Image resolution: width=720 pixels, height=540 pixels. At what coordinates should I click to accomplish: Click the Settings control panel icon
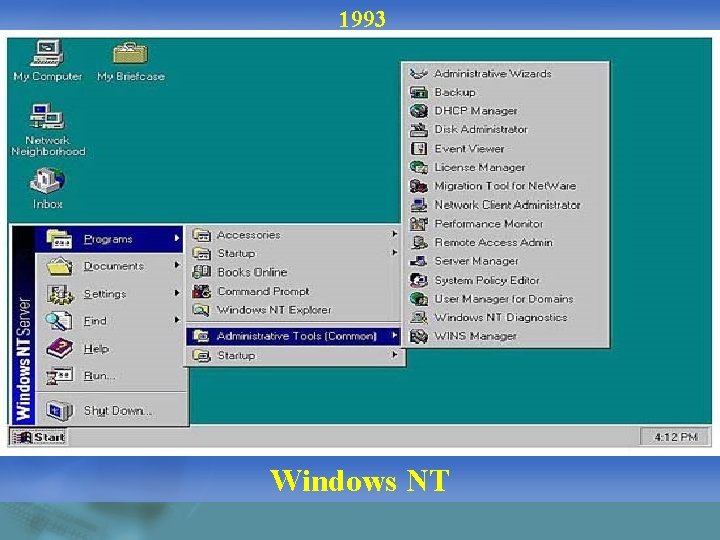[x=59, y=294]
